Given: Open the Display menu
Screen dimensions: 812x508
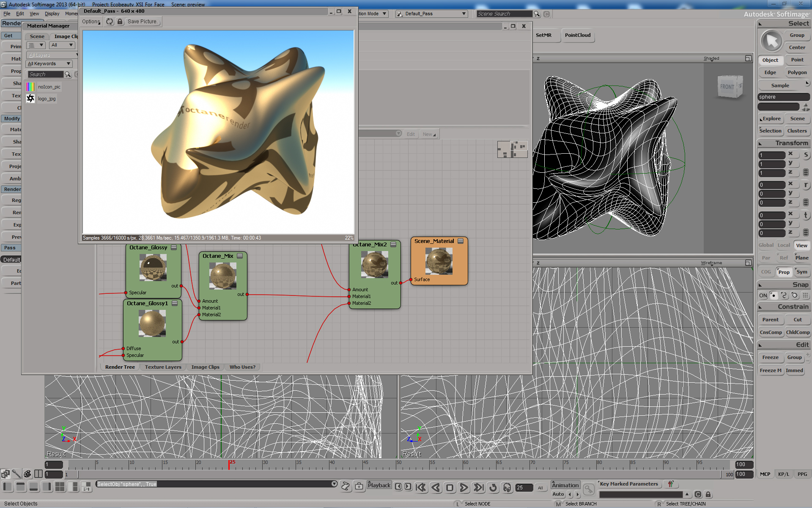Looking at the screenshot, I should point(52,14).
